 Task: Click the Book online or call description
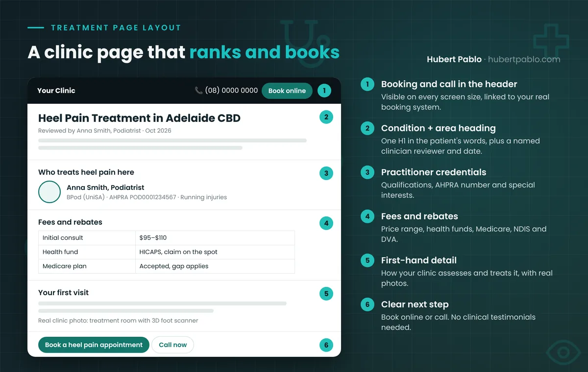tap(458, 322)
